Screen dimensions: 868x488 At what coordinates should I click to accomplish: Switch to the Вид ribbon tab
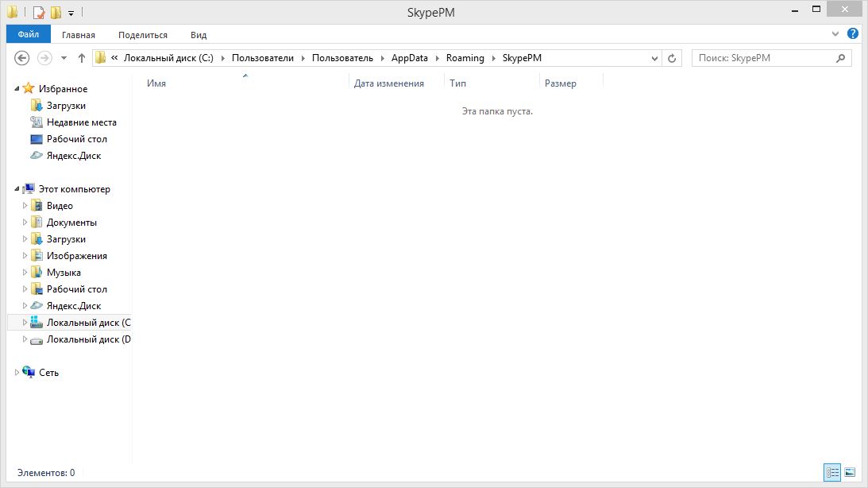pos(199,35)
